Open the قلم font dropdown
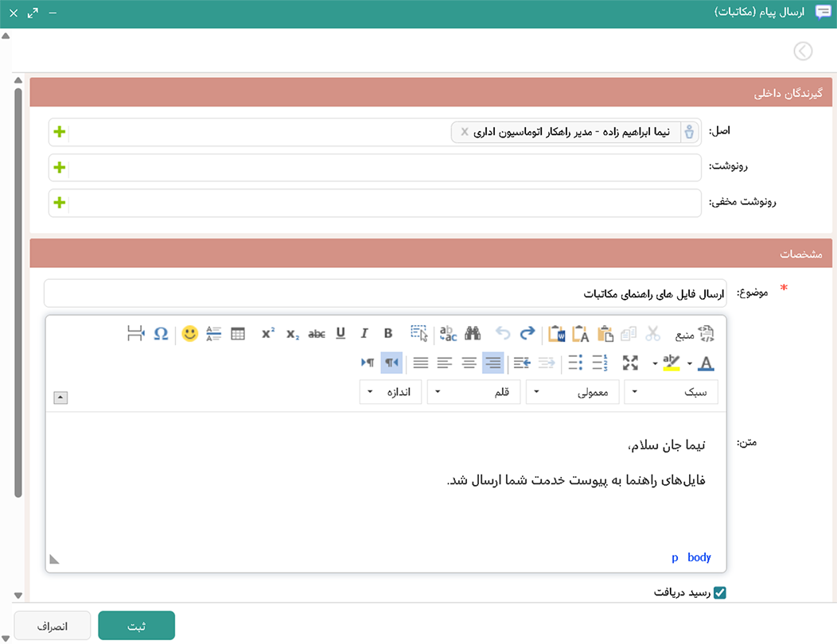Screen dimensions: 837x644 (473, 392)
